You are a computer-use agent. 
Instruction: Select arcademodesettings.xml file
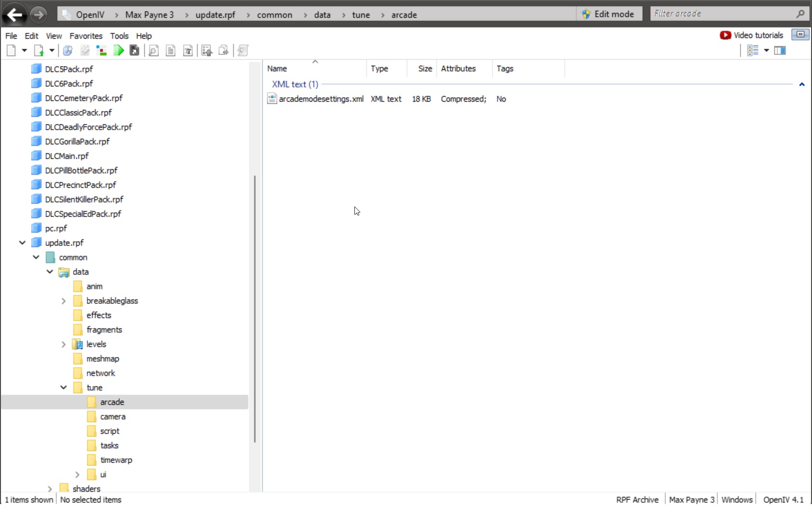tap(321, 99)
